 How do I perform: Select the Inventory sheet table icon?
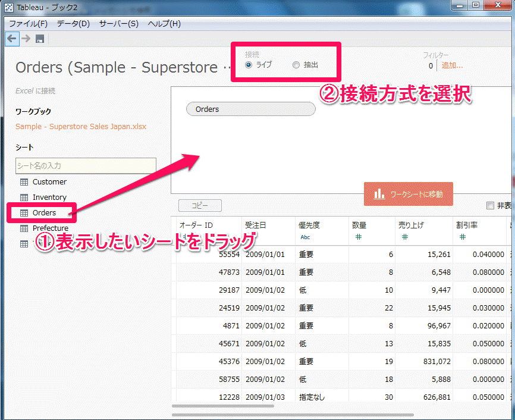click(24, 197)
